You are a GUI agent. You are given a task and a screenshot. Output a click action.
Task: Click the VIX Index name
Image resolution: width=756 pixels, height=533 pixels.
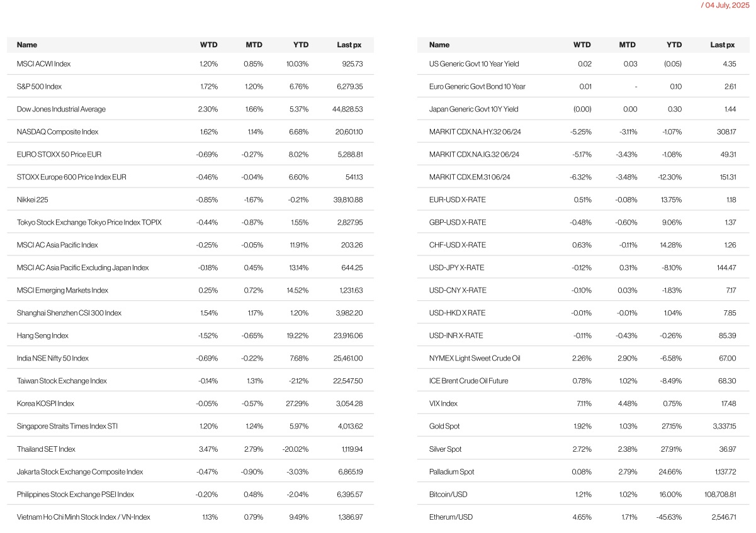[x=443, y=403]
